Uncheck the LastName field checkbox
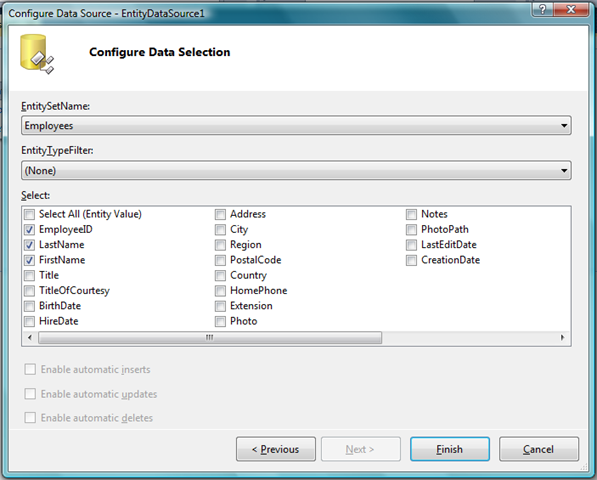 [x=29, y=245]
